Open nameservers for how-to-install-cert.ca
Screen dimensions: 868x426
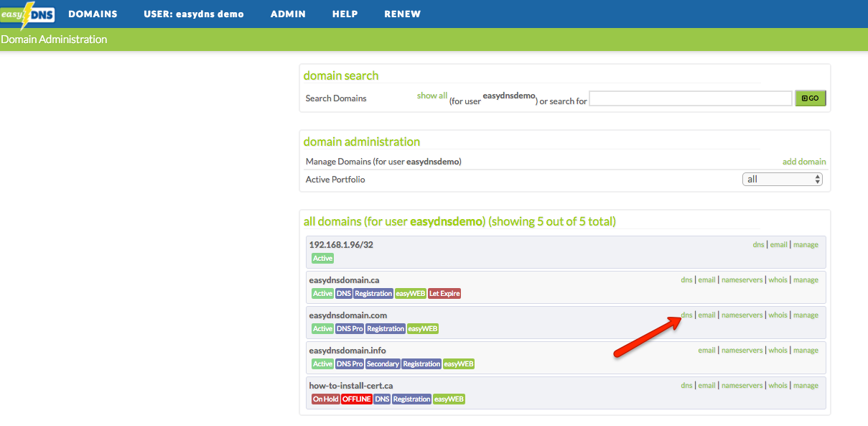point(742,386)
